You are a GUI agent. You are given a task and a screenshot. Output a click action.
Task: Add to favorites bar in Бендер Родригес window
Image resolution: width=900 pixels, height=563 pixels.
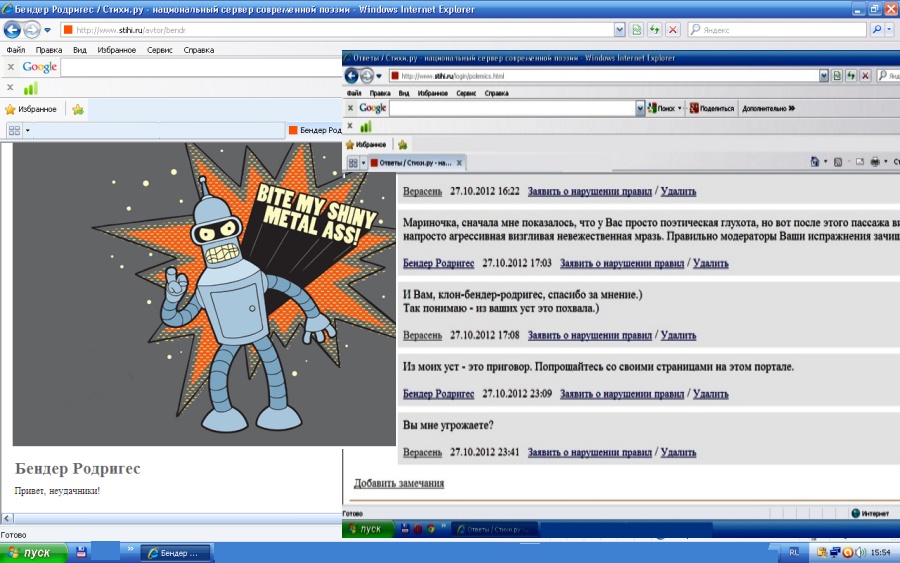tap(78, 109)
